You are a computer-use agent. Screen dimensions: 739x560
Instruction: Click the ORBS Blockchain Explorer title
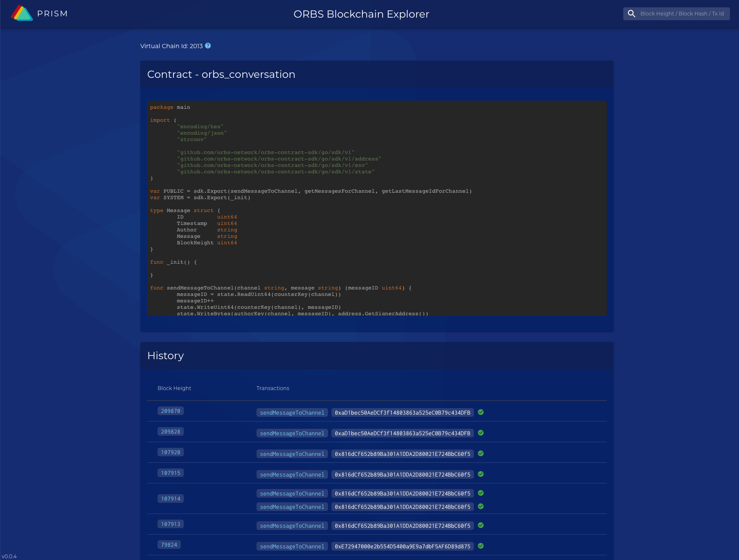361,14
